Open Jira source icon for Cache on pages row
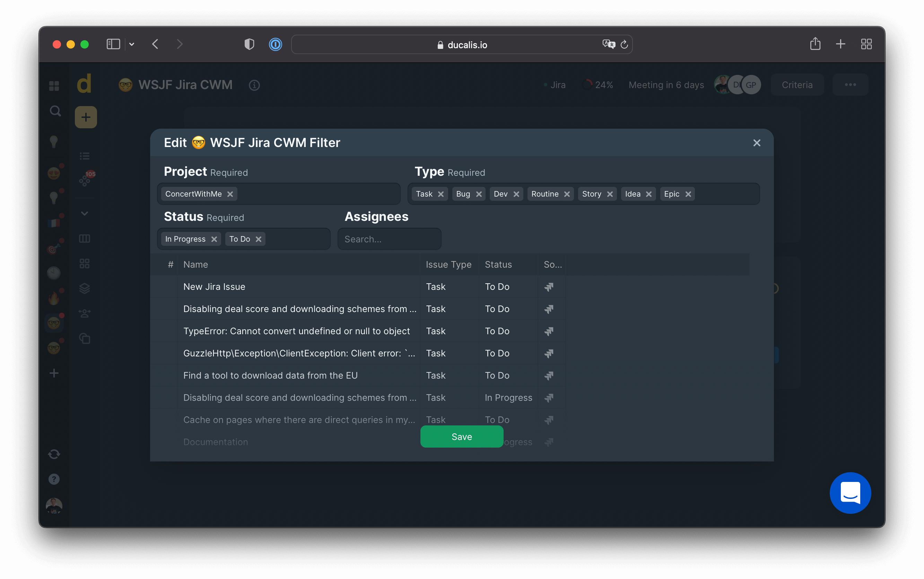 click(x=549, y=420)
